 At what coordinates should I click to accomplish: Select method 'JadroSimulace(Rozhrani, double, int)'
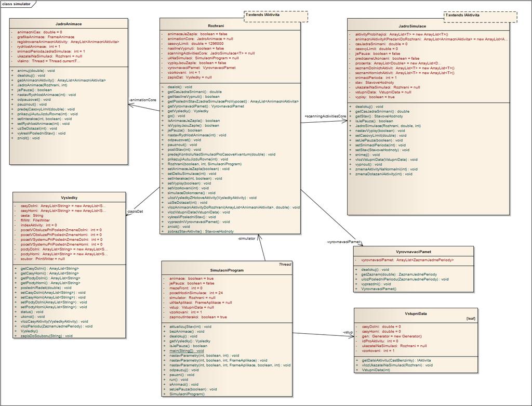tap(388, 126)
